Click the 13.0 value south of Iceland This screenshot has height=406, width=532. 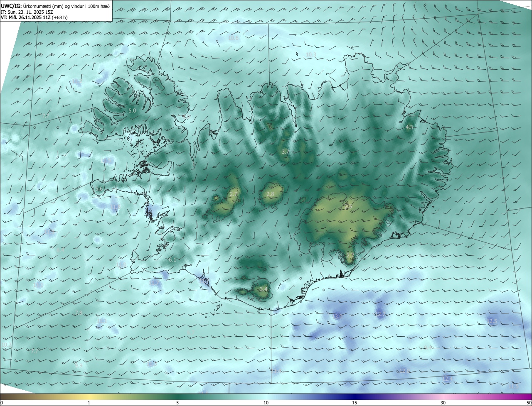click(x=337, y=316)
